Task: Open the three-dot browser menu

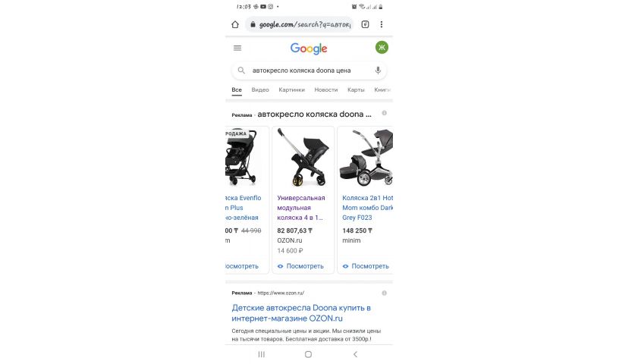Action: pos(382,24)
